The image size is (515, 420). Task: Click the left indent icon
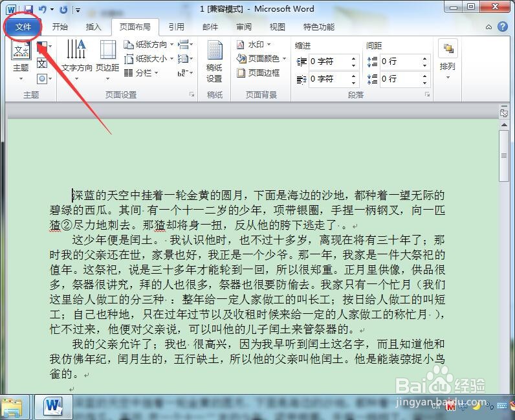[x=301, y=61]
